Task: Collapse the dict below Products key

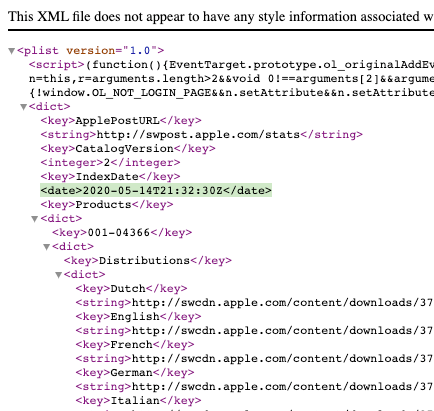Action: click(35, 219)
